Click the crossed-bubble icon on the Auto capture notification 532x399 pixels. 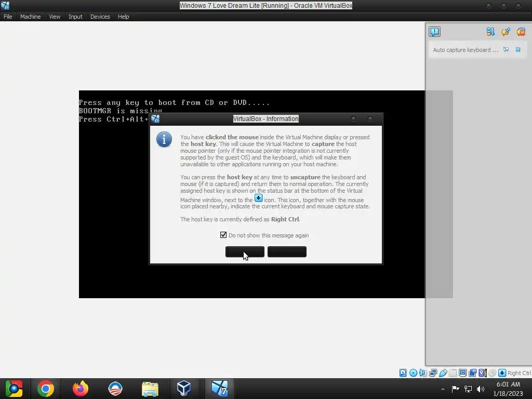click(x=506, y=49)
